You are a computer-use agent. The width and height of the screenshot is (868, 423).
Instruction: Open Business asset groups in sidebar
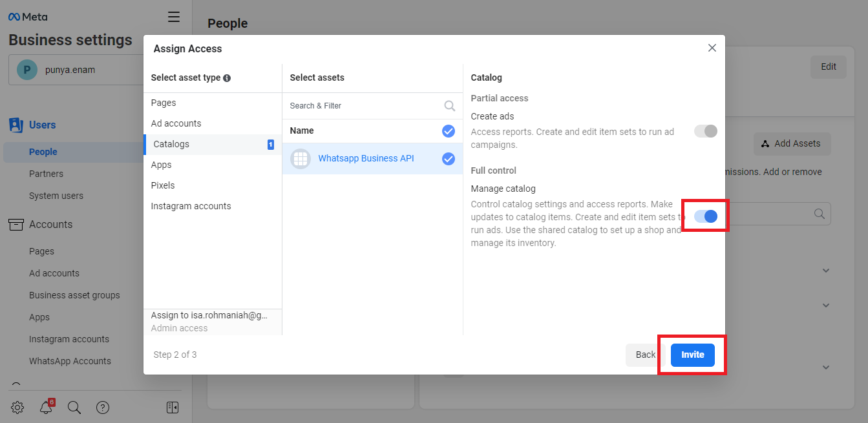(x=74, y=295)
